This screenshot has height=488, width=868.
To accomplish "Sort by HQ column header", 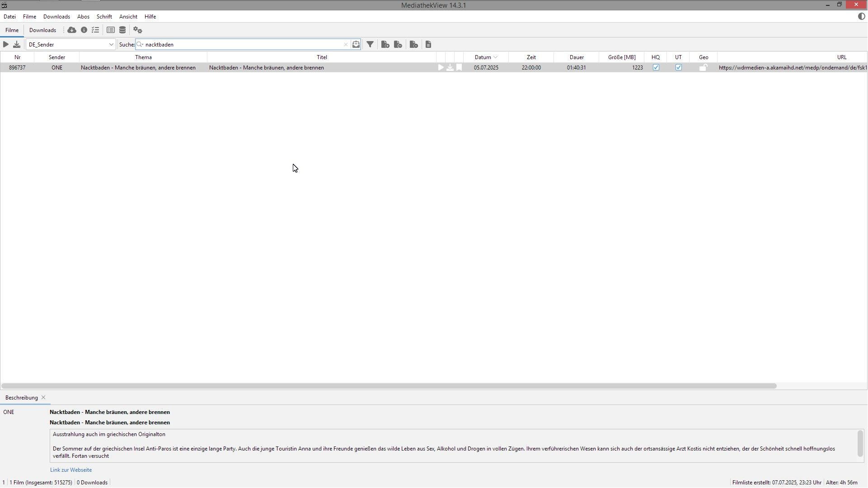I will click(x=656, y=57).
